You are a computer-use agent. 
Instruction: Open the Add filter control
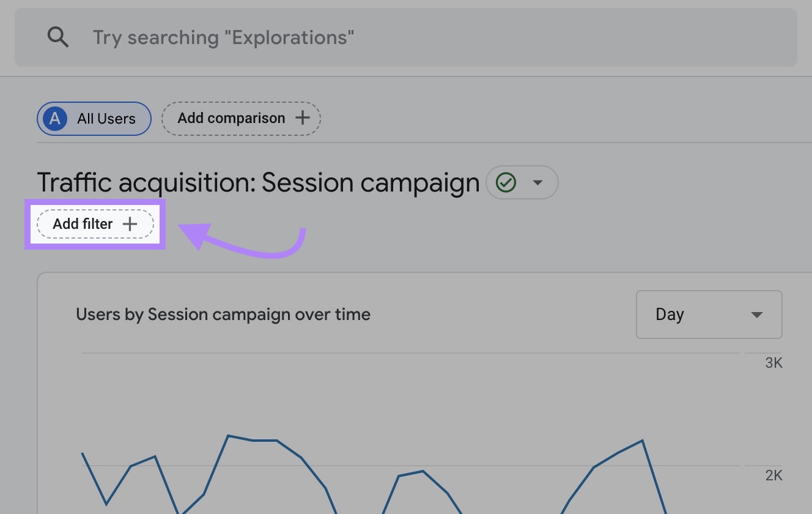click(95, 224)
